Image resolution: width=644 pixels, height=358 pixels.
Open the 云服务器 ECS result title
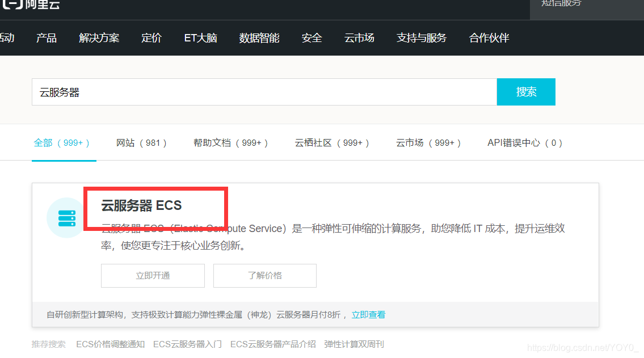pyautogui.click(x=141, y=205)
